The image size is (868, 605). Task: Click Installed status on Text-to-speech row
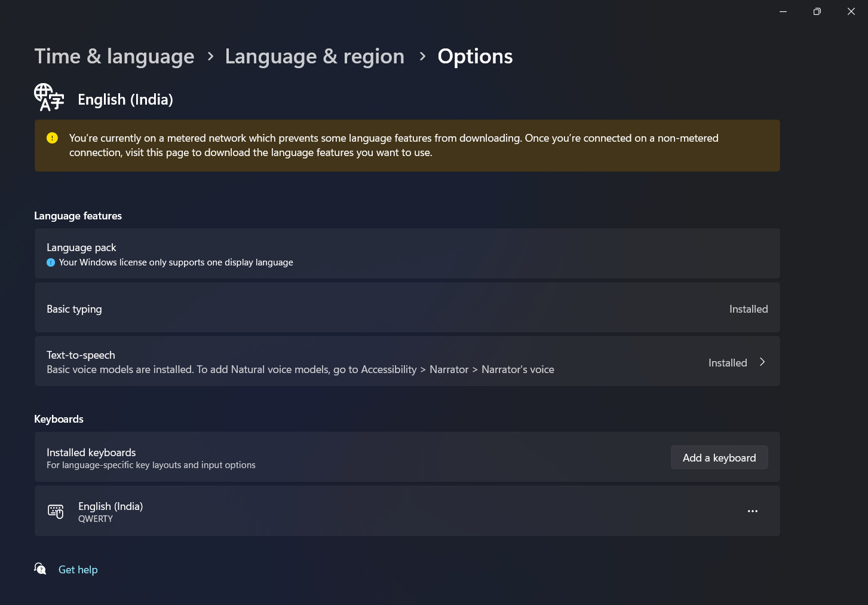(x=728, y=363)
